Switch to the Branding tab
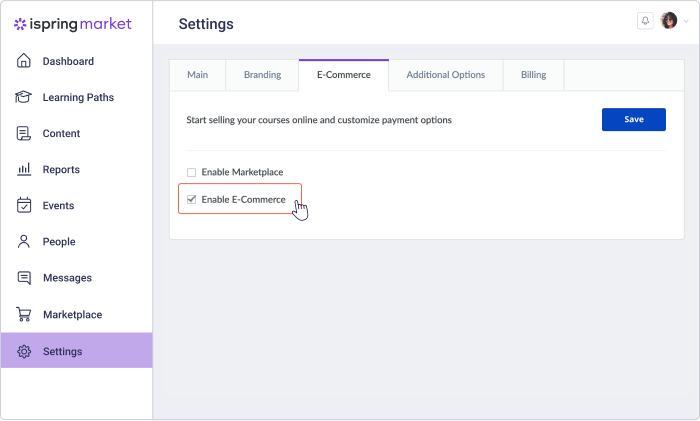 [262, 75]
